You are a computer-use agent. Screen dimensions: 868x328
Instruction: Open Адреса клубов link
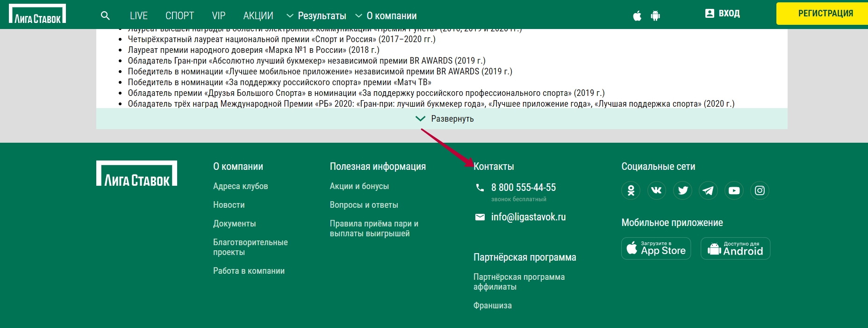[x=241, y=186]
